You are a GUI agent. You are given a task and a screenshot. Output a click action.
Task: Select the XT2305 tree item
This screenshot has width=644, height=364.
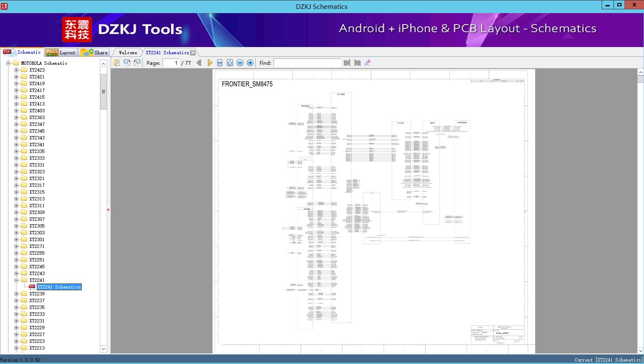coord(37,226)
